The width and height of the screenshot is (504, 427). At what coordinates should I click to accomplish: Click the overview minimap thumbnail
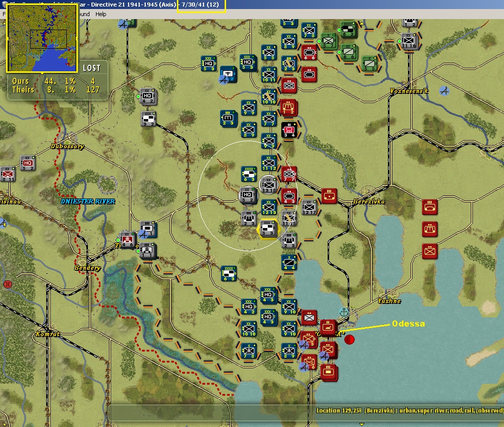[42, 38]
